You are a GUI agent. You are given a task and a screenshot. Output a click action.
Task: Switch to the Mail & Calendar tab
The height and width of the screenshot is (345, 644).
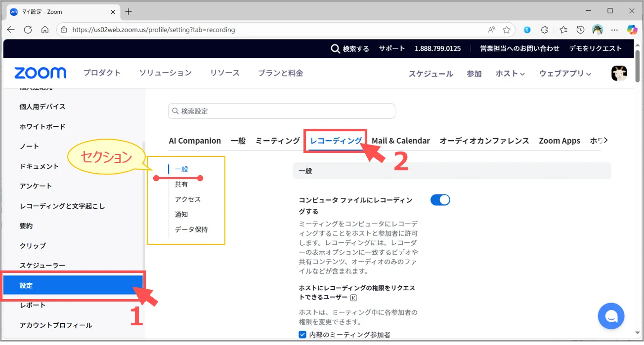coord(401,141)
